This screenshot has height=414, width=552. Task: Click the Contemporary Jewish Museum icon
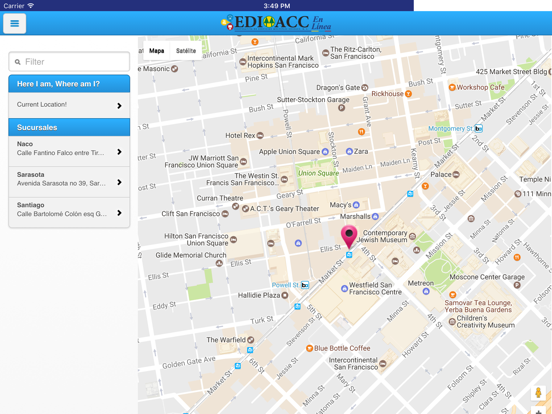pyautogui.click(x=412, y=236)
